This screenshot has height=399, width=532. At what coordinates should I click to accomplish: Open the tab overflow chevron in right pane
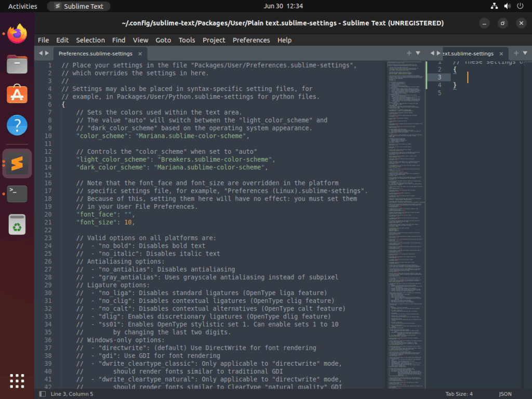[x=525, y=53]
